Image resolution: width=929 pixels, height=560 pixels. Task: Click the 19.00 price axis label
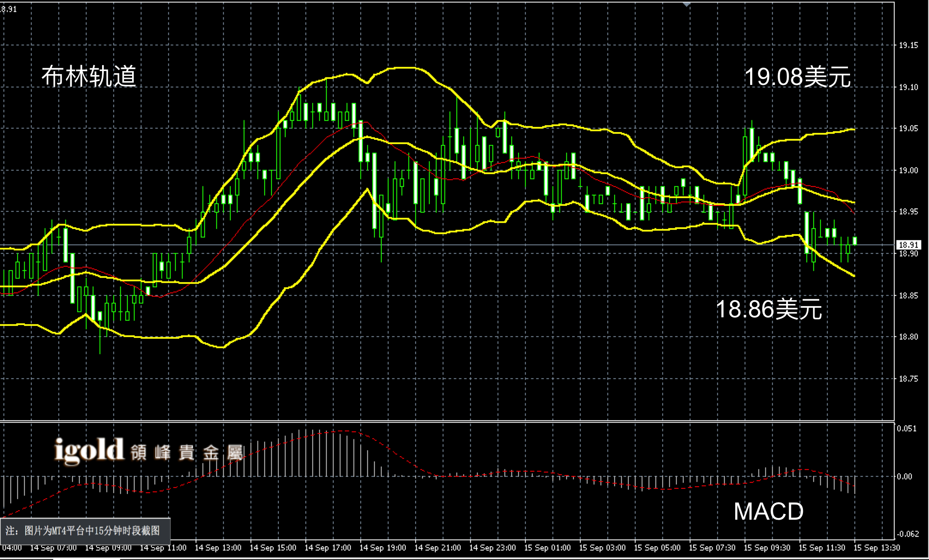pyautogui.click(x=908, y=171)
